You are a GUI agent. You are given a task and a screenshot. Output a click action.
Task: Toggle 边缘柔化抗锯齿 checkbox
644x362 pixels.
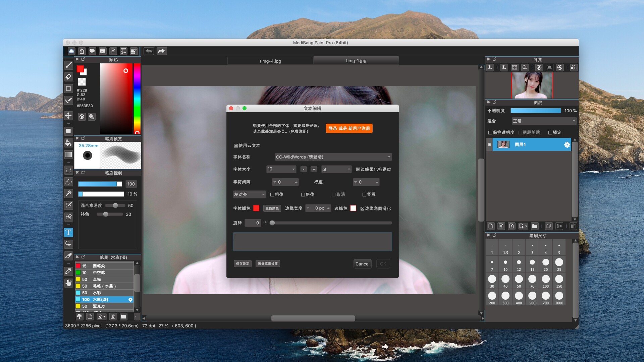[x=358, y=169]
